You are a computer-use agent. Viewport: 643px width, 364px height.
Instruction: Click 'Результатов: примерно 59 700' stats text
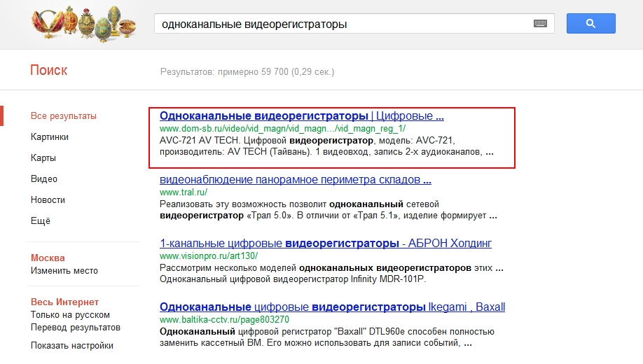point(247,71)
